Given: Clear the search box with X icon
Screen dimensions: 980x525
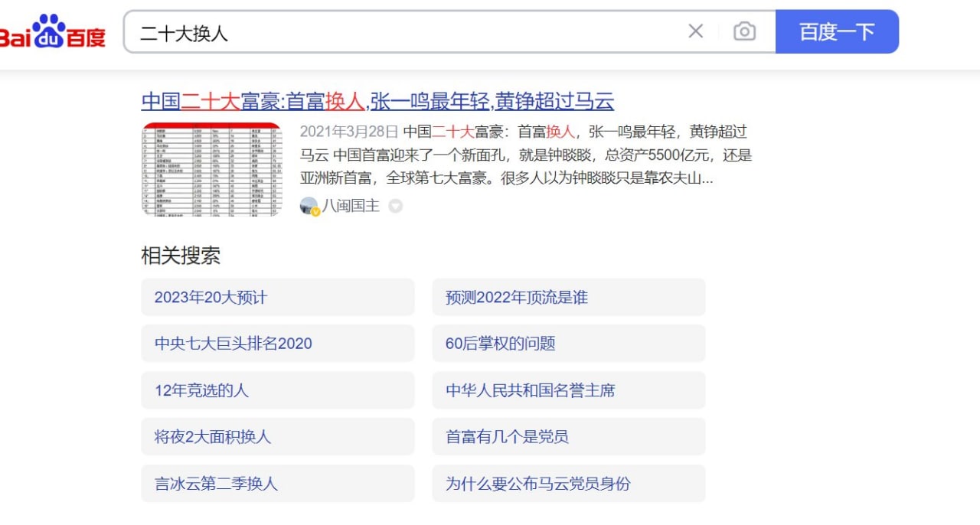Looking at the screenshot, I should 695,31.
